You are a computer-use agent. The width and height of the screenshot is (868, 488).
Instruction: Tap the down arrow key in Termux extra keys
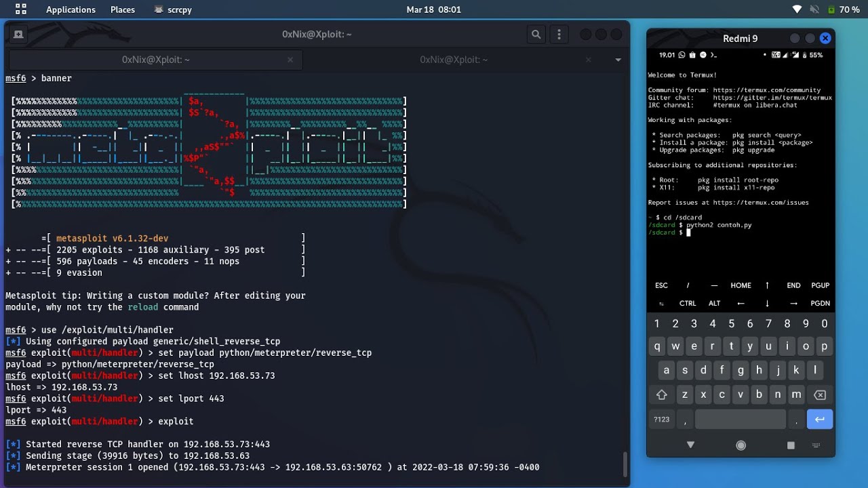767,304
